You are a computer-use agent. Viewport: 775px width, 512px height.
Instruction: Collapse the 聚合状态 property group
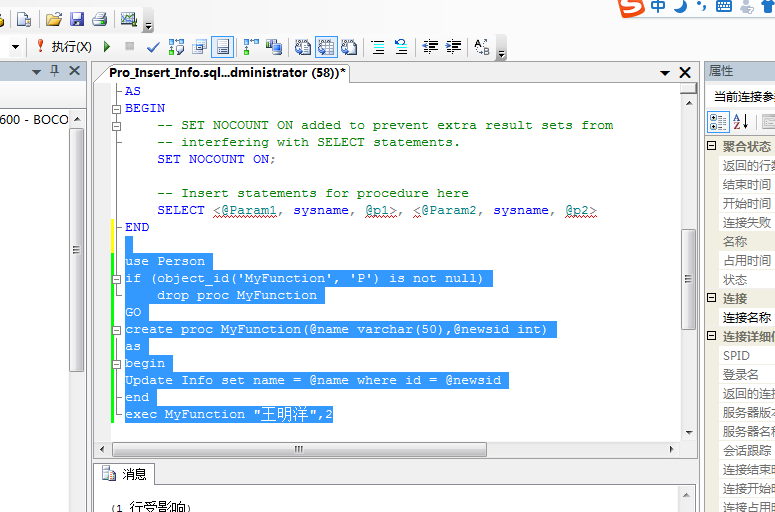[711, 146]
